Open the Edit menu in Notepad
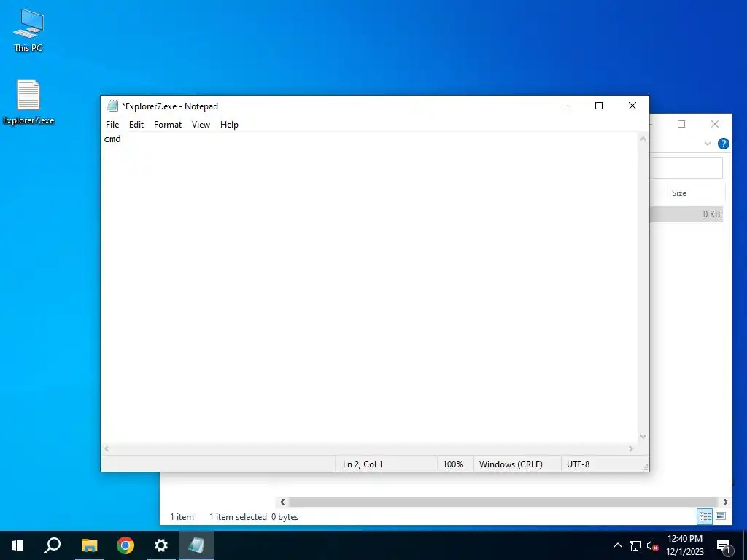This screenshot has height=560, width=747. tap(136, 124)
